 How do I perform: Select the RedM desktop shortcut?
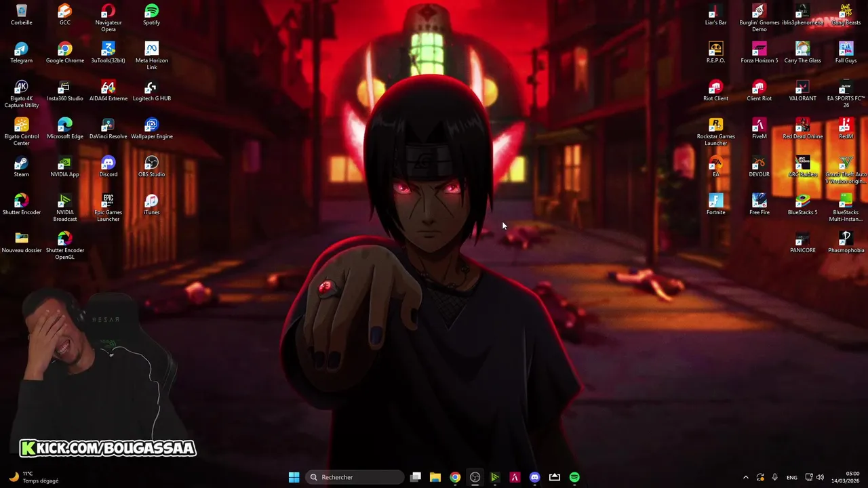pos(846,129)
